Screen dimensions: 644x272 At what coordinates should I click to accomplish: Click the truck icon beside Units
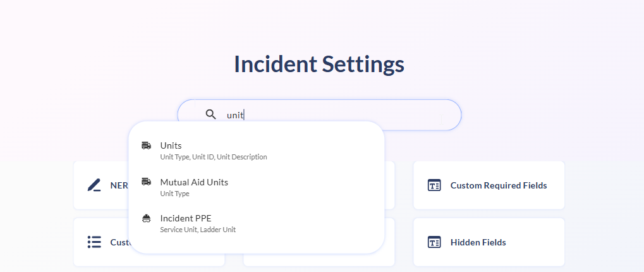pyautogui.click(x=147, y=145)
